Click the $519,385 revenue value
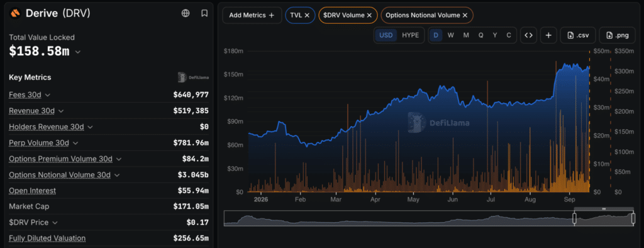This screenshot has height=248, width=644. 191,111
